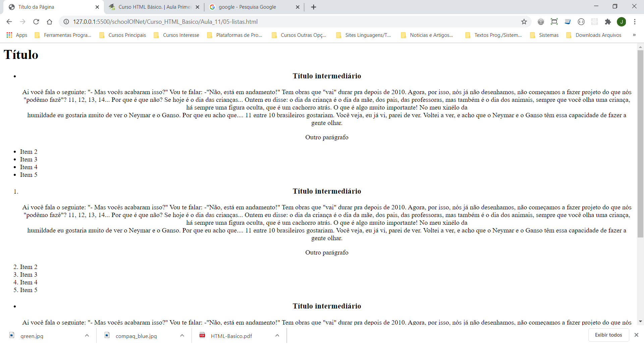Reload the current page
644x345 pixels.
coord(36,22)
